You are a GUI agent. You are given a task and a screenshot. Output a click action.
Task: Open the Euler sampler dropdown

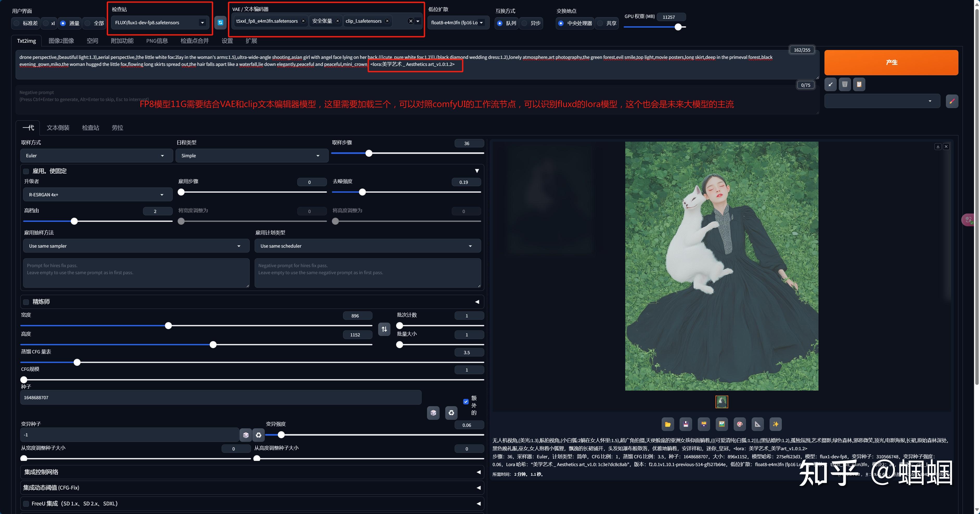96,155
